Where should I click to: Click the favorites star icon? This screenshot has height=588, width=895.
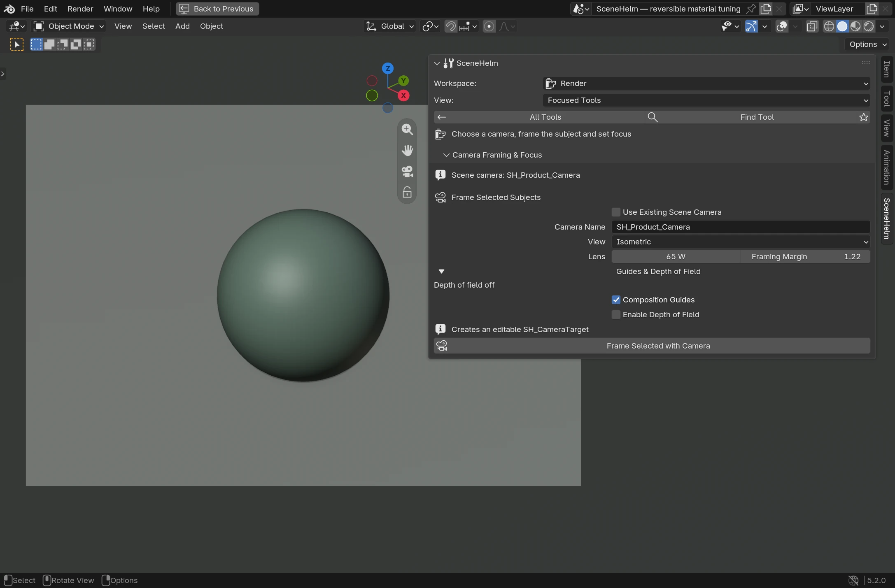click(864, 117)
